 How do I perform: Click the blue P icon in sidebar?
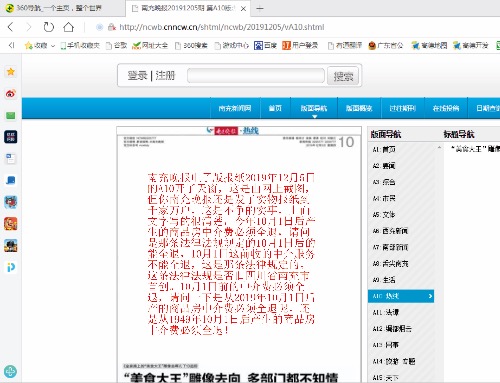click(x=11, y=267)
